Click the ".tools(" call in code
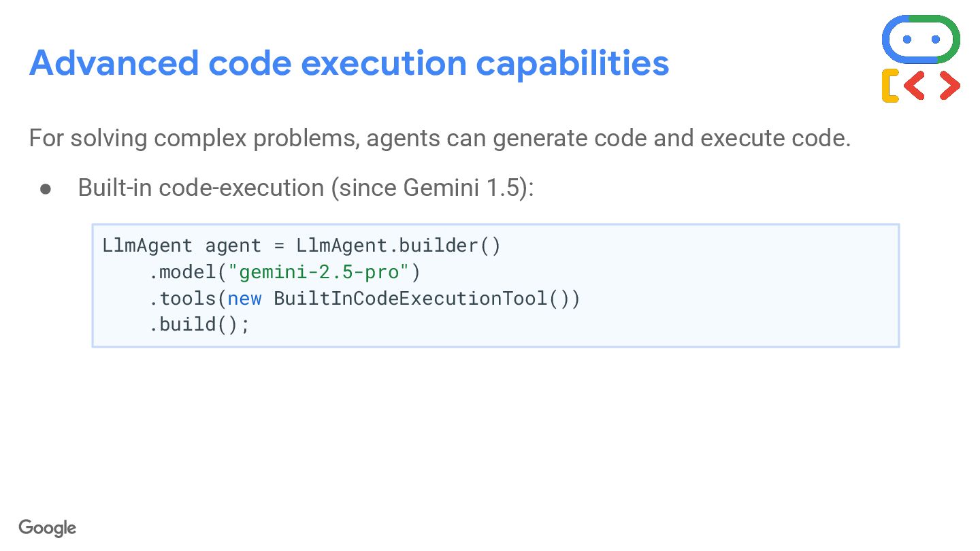 point(187,298)
